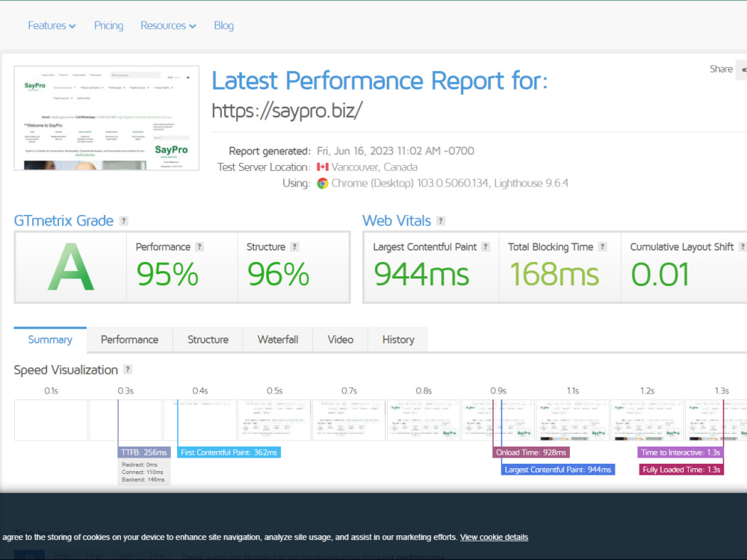Click the 944ms Largest Contentful Paint value
Image resolution: width=747 pixels, height=560 pixels.
coord(421,275)
